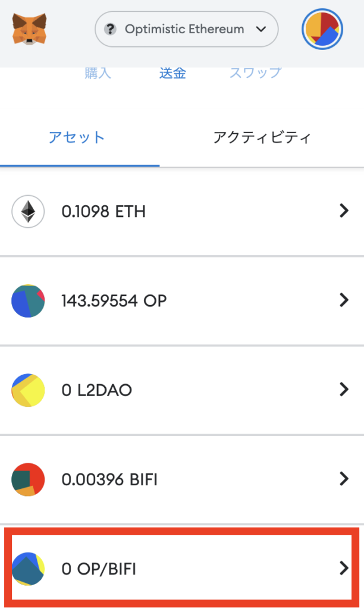
Task: Click the 購入 option
Action: pos(98,73)
